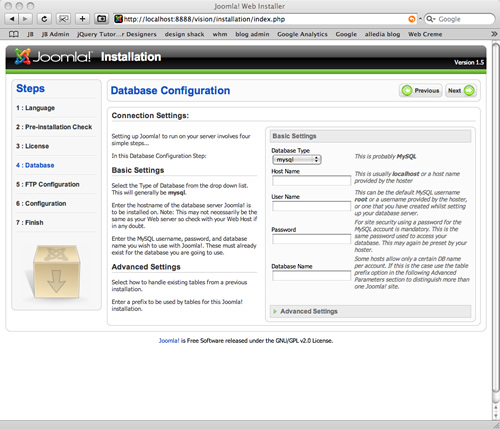Open the Database Type dropdown

(x=297, y=160)
